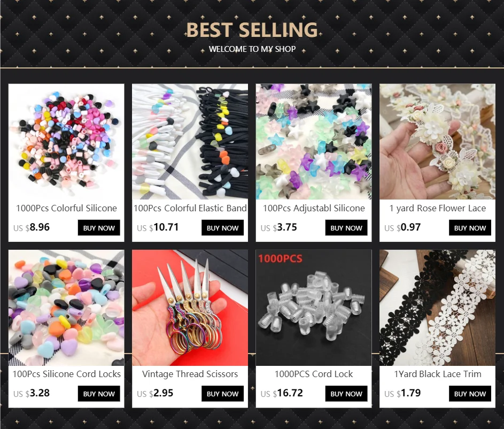
Task: View the Adjustabl Silicone star beads image
Action: point(314,142)
